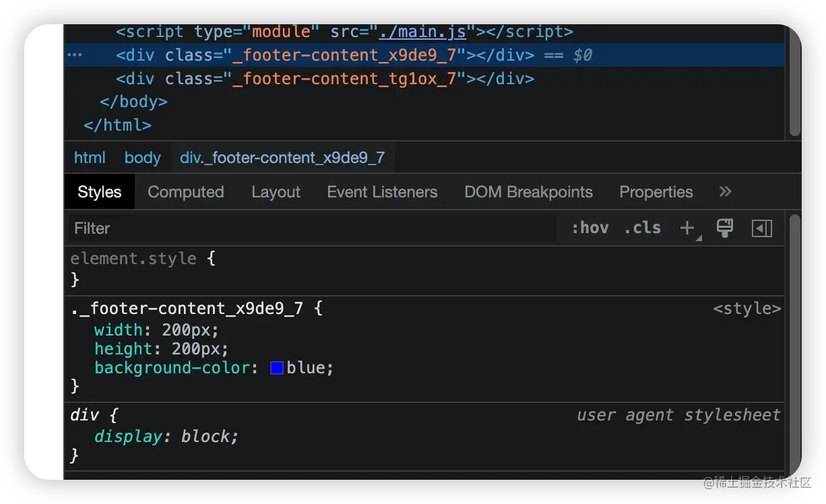Switch to the Styles tab
The height and width of the screenshot is (504, 826).
point(100,192)
